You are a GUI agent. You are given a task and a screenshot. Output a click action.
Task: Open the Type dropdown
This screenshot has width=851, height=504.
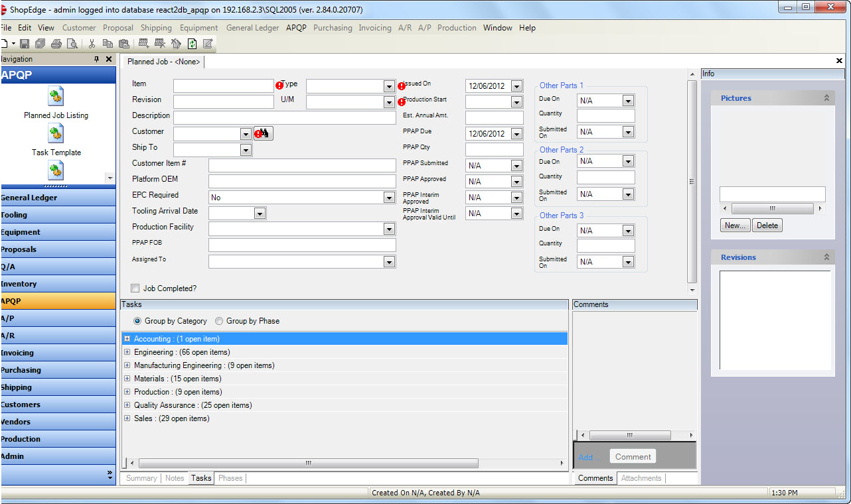389,86
